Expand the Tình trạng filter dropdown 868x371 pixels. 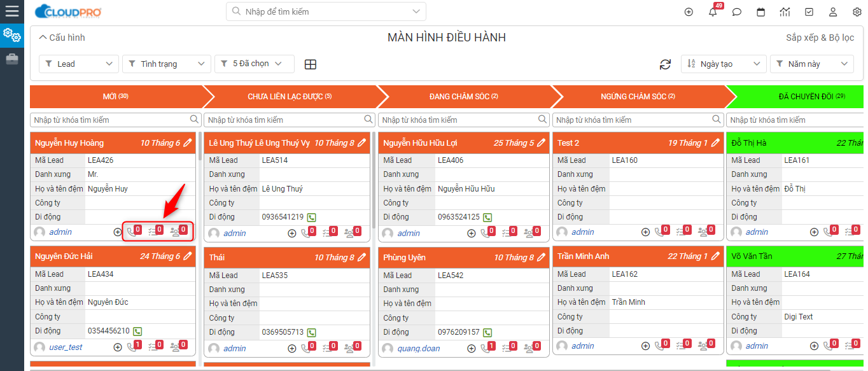(x=166, y=64)
